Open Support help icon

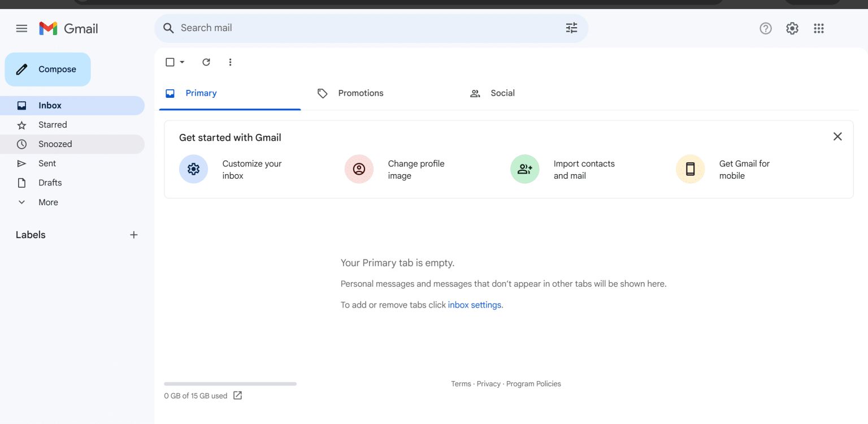(765, 28)
